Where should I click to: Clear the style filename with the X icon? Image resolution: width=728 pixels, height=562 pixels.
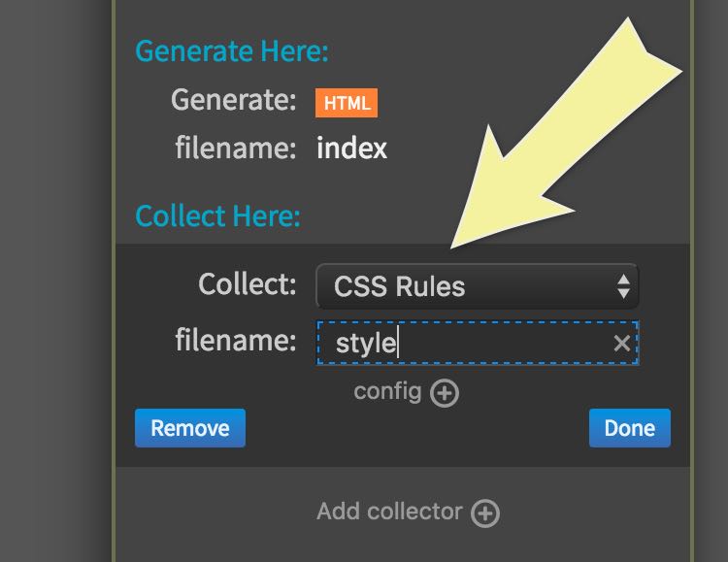(621, 344)
